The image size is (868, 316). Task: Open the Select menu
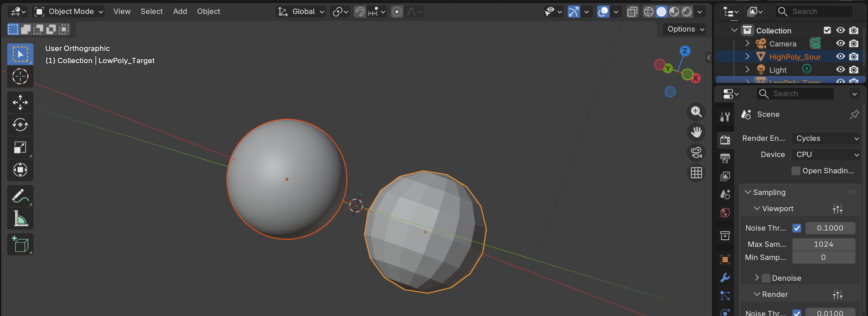pos(151,12)
